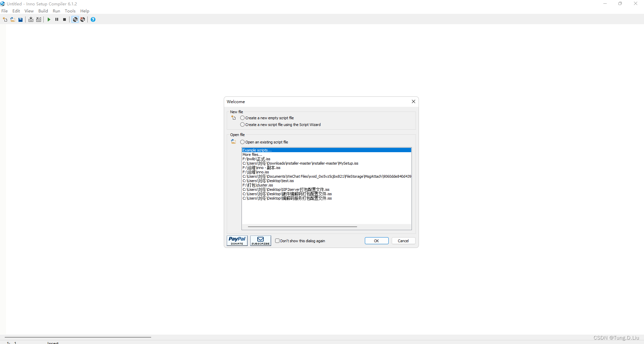This screenshot has height=344, width=644.
Task: Restore down the Inno Setup Compiler window
Action: tap(620, 4)
